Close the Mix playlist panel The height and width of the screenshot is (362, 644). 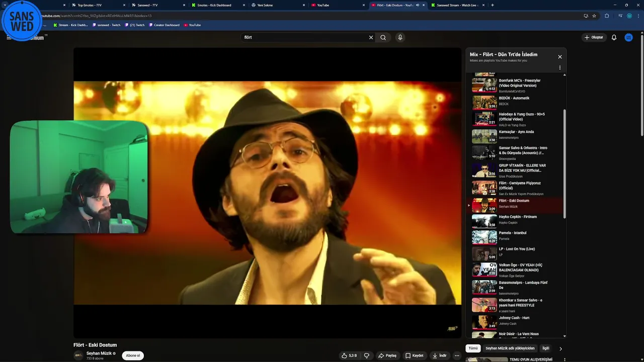click(x=559, y=57)
